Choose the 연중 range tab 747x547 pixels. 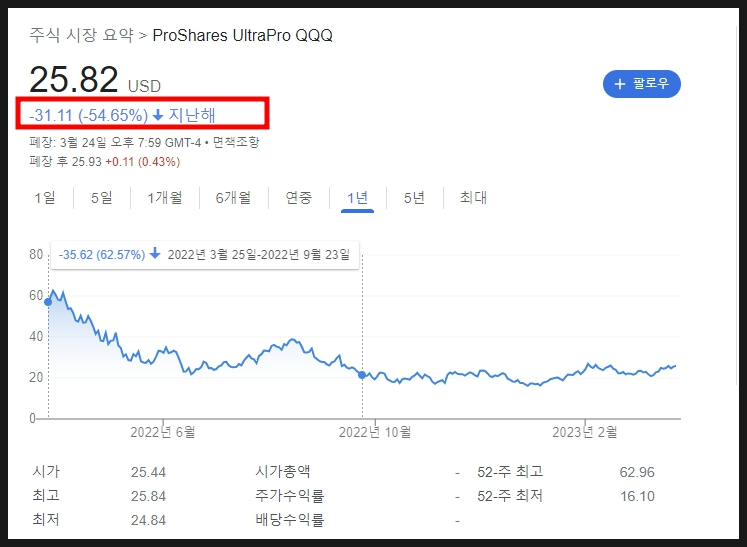tap(299, 197)
